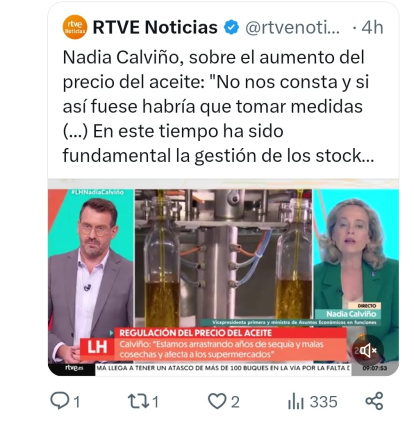
Task: Click the blue verified checkmark badge
Action: point(231,27)
